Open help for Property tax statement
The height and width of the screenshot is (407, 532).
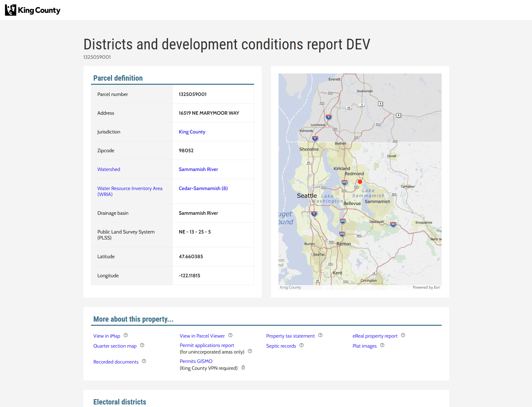pyautogui.click(x=320, y=335)
